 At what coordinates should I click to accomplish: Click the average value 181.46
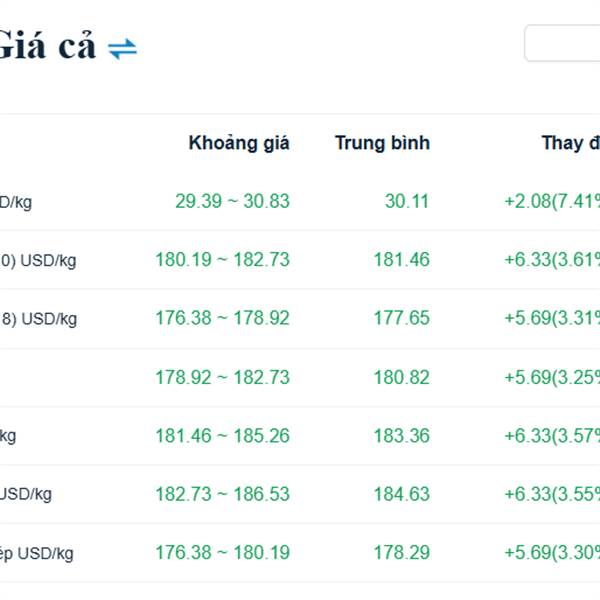click(x=401, y=260)
